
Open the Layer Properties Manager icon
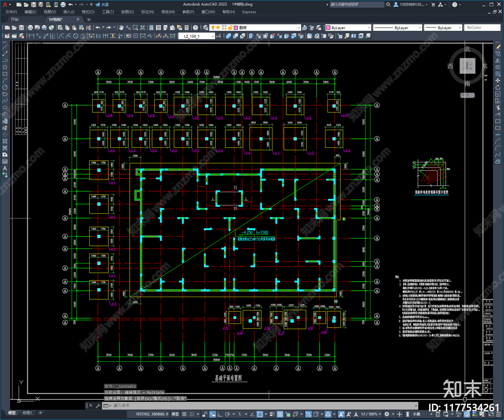click(205, 28)
